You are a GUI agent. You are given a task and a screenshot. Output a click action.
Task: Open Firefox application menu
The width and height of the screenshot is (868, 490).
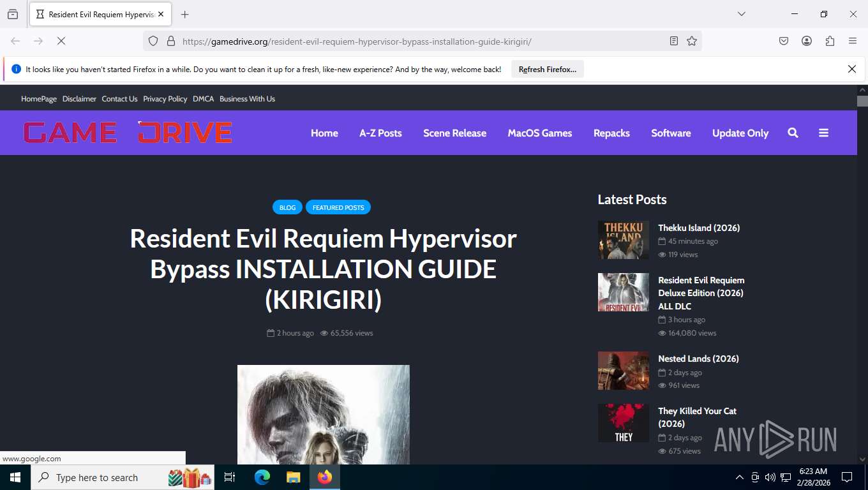[853, 41]
